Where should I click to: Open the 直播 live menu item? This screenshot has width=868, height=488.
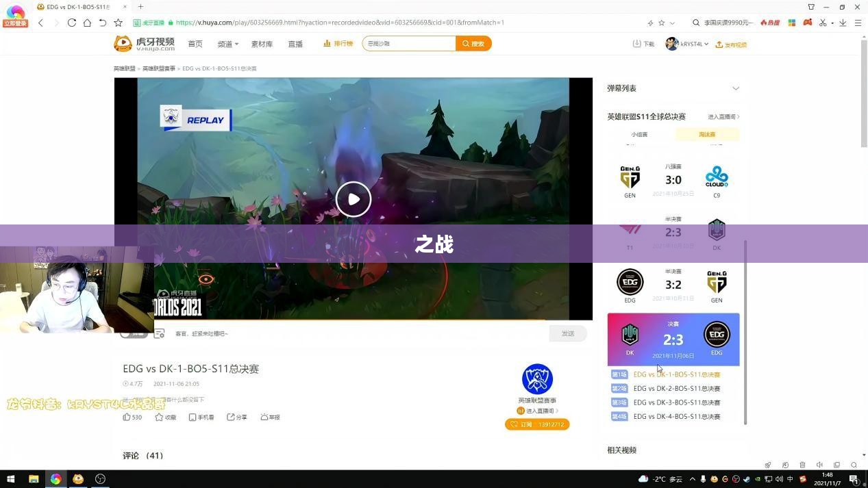click(x=295, y=44)
